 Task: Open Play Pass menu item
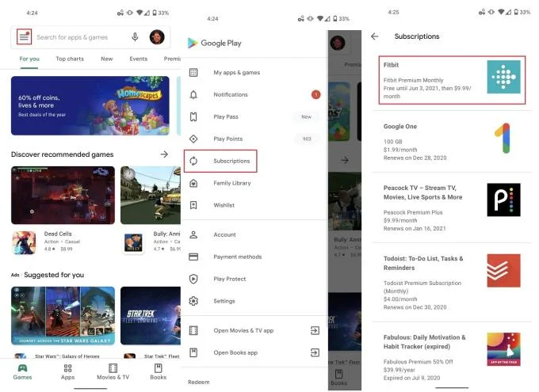tap(254, 117)
